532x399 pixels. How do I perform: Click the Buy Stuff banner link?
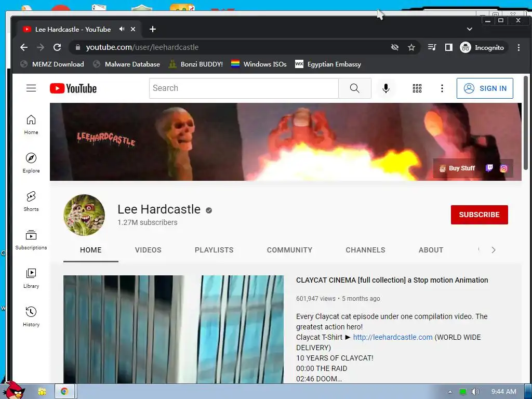457,168
